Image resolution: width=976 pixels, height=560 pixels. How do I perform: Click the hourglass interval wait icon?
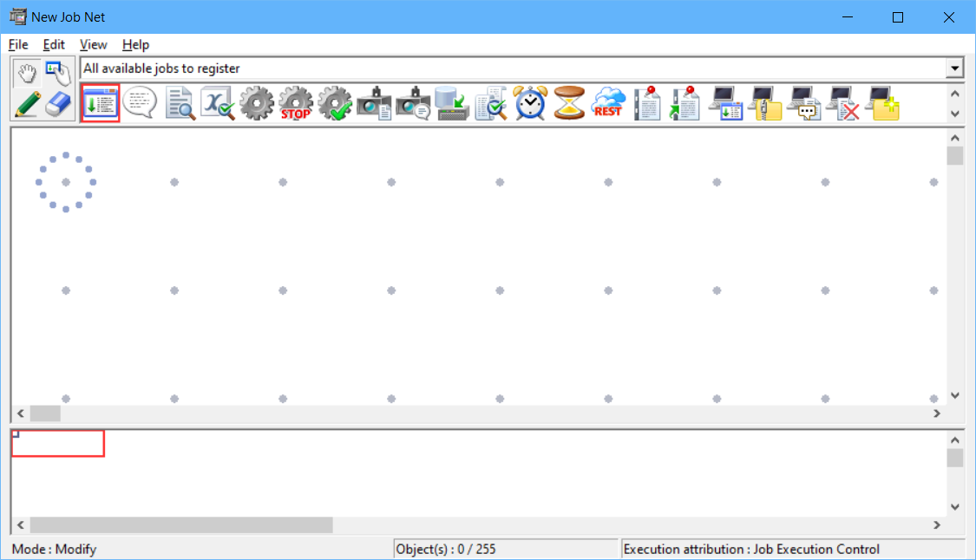point(569,103)
